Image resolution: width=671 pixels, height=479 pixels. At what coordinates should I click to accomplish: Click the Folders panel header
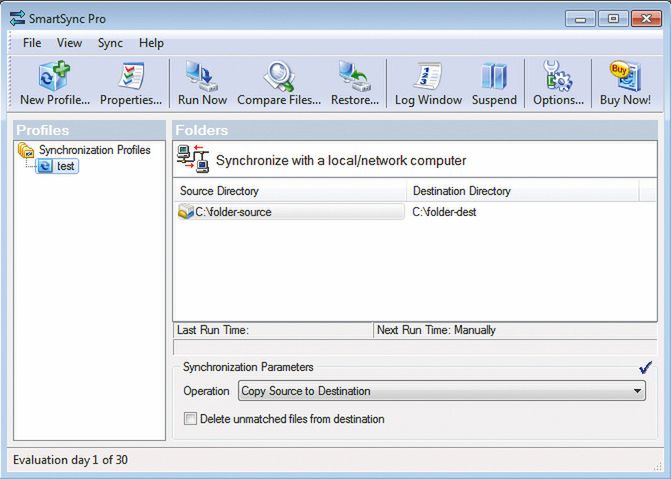(415, 130)
